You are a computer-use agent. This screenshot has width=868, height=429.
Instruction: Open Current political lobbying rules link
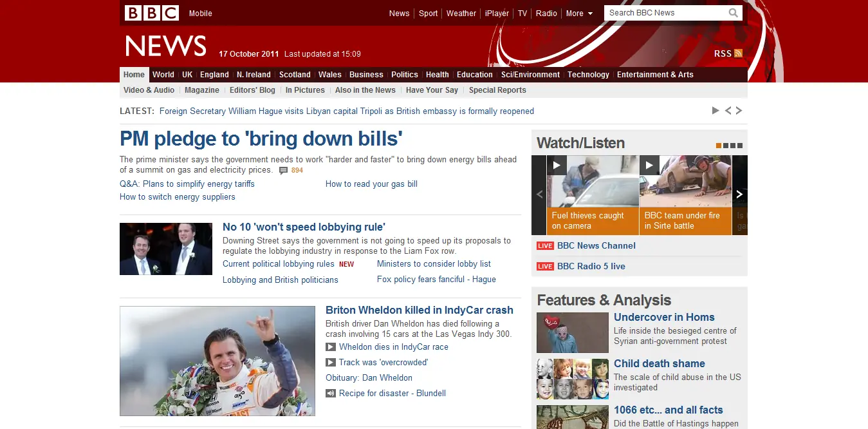pyautogui.click(x=279, y=264)
